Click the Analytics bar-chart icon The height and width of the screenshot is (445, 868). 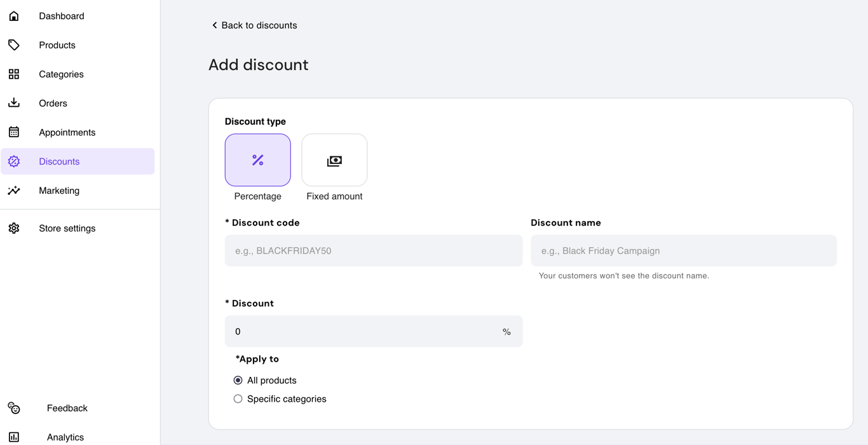pos(14,437)
